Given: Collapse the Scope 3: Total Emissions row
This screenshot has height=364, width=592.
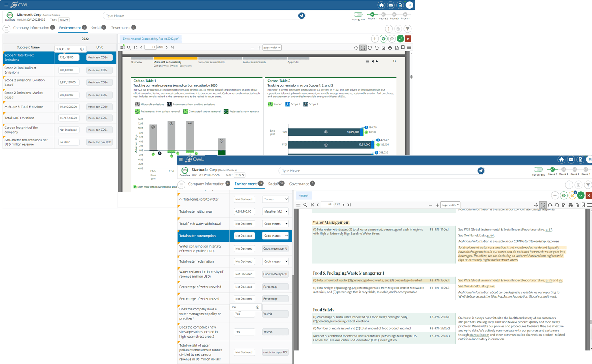Looking at the screenshot, I should coord(6,107).
